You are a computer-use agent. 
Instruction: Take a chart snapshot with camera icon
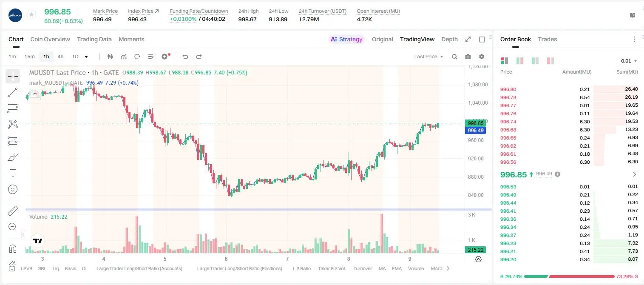(x=468, y=57)
